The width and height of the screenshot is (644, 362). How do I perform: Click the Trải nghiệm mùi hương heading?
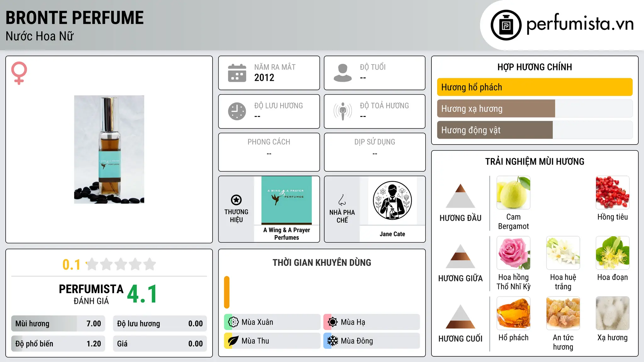tap(535, 162)
